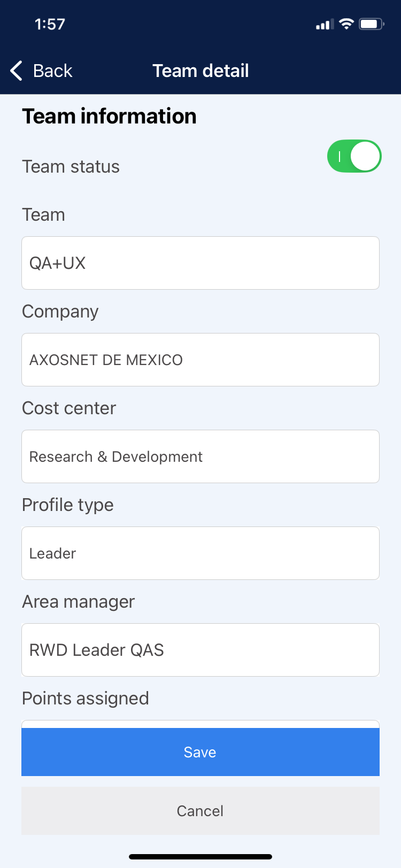Tap the Wi-Fi status icon
Viewport: 401px width, 868px height.
point(346,24)
